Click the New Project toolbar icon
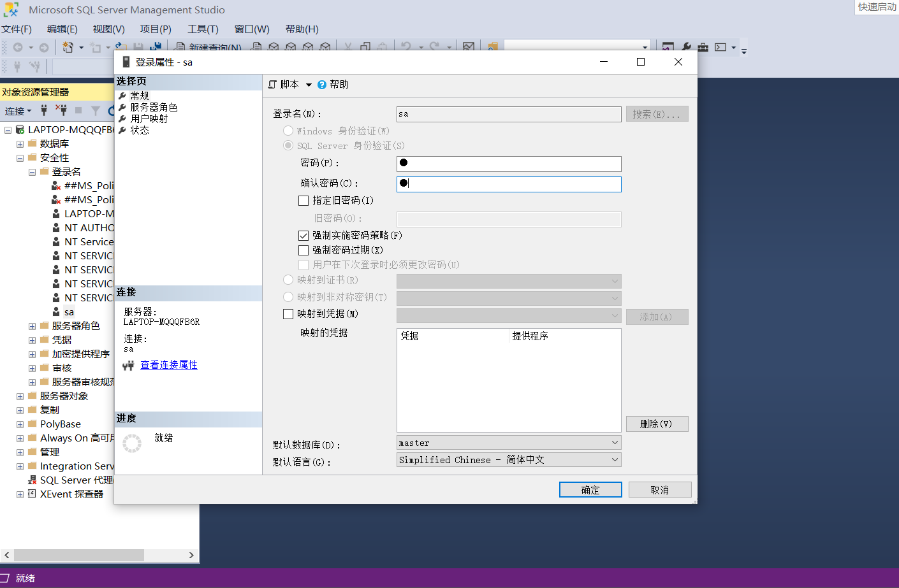The width and height of the screenshot is (899, 588). pos(68,48)
